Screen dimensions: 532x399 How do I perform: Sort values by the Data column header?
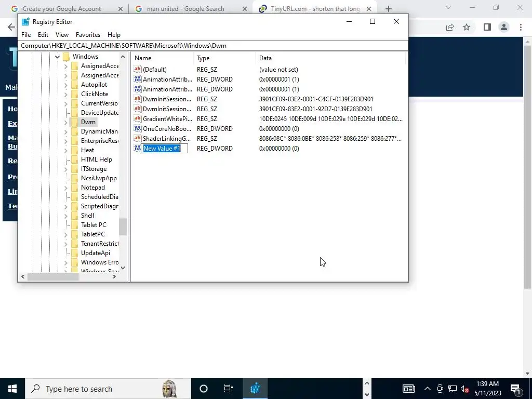tap(331, 58)
